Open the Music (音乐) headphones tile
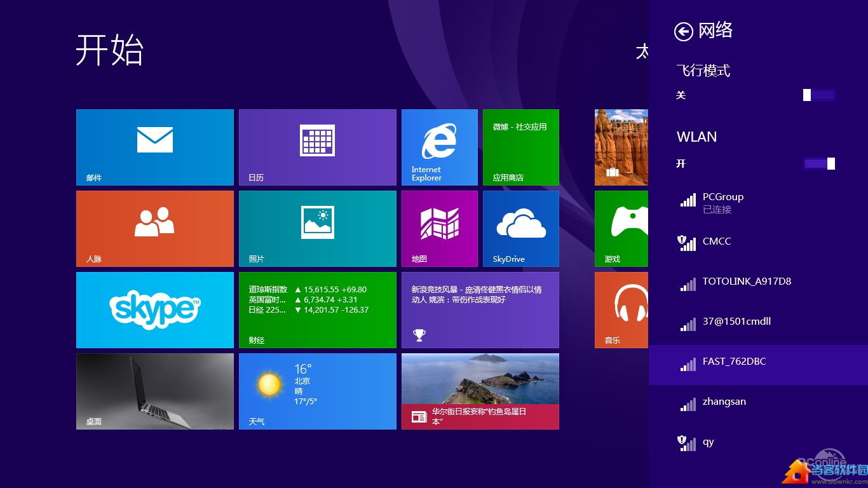 [621, 310]
